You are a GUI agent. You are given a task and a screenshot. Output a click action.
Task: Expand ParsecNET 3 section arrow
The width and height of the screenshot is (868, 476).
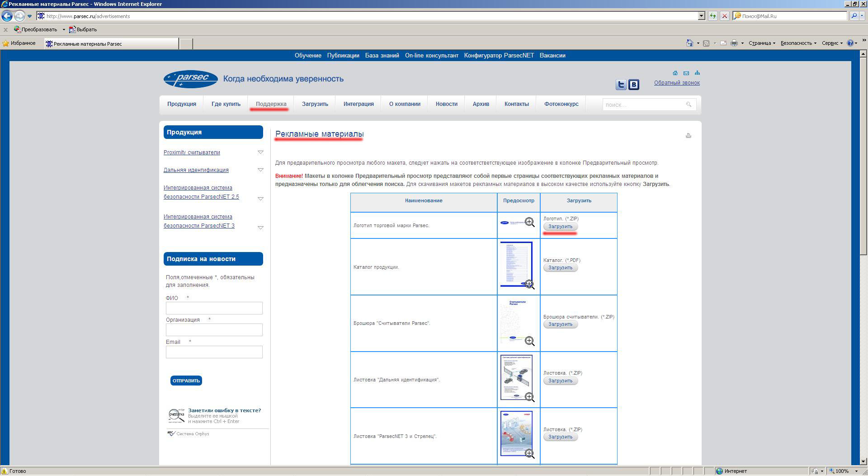tap(260, 228)
